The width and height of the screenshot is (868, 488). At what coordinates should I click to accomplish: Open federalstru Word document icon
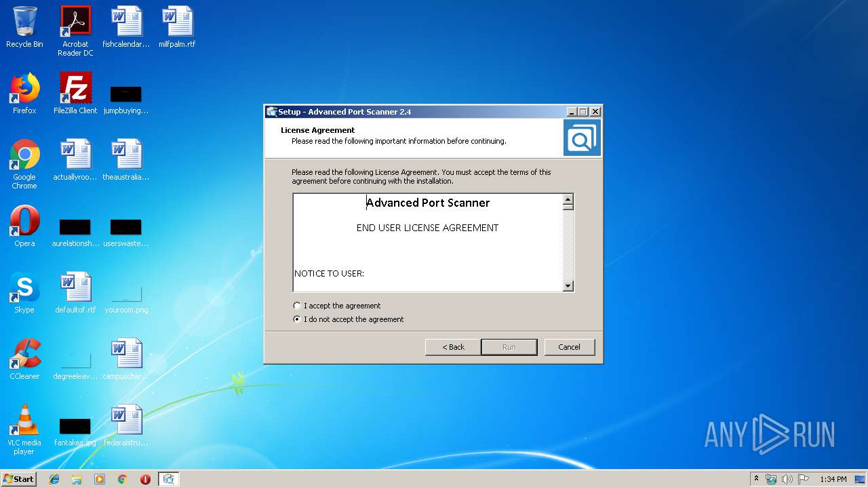click(126, 426)
